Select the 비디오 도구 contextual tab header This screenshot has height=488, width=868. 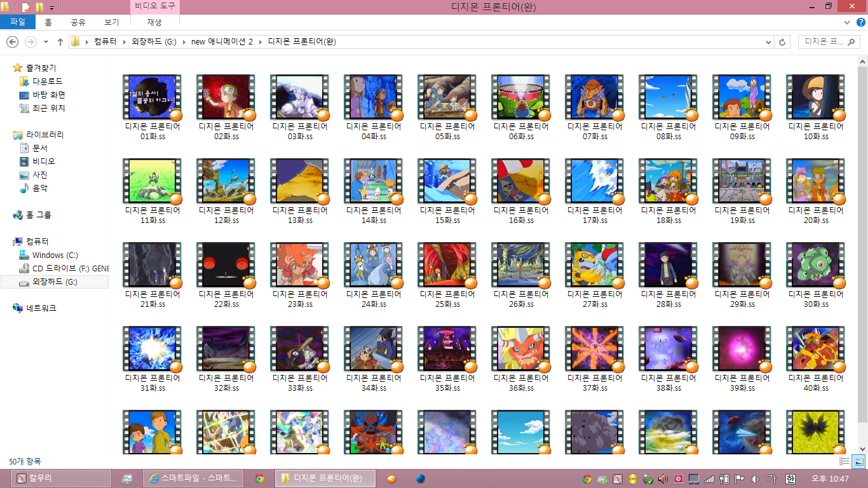[154, 6]
